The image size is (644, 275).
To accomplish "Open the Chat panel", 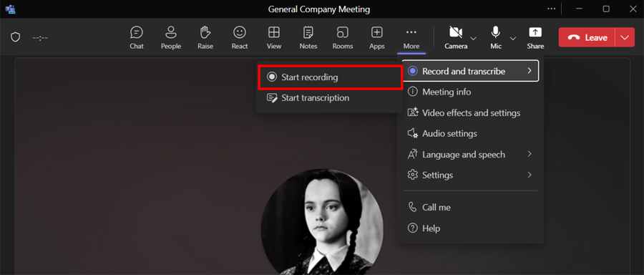I will point(137,37).
